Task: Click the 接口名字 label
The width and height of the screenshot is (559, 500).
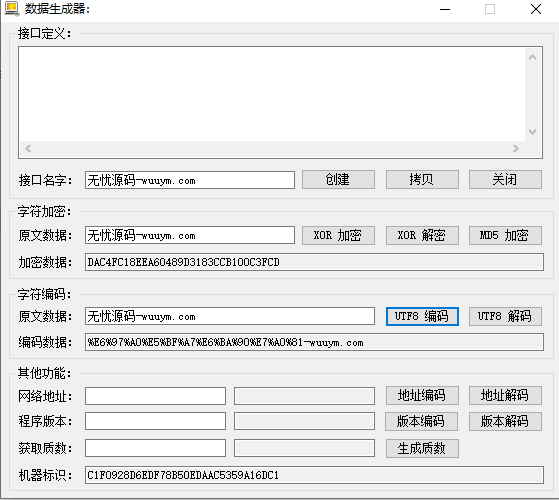Action: tap(45, 180)
